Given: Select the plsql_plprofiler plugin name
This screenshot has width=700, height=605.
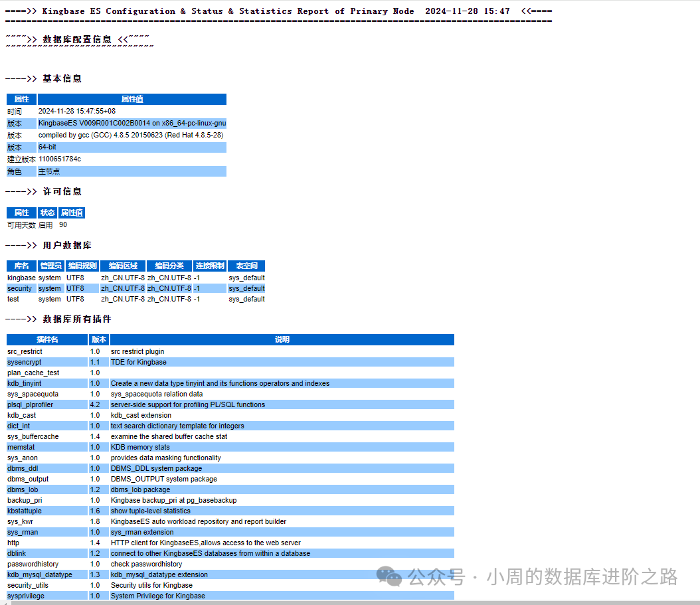Looking at the screenshot, I should [30, 404].
